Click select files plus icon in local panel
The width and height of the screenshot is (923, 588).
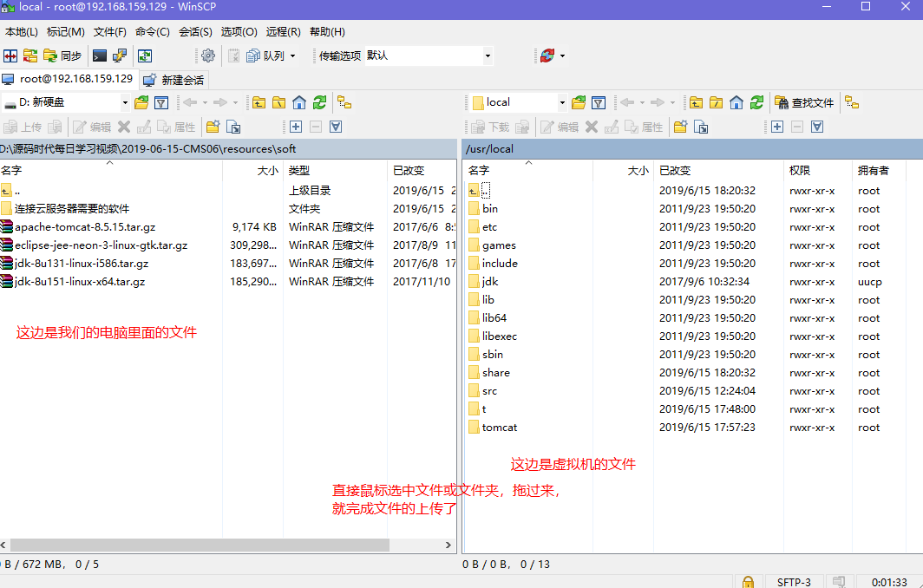[x=296, y=127]
